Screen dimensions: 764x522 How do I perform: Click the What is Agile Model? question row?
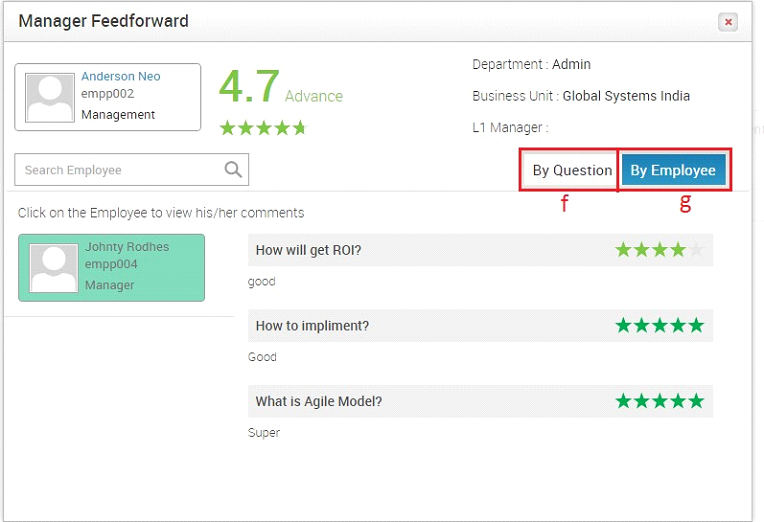[480, 401]
